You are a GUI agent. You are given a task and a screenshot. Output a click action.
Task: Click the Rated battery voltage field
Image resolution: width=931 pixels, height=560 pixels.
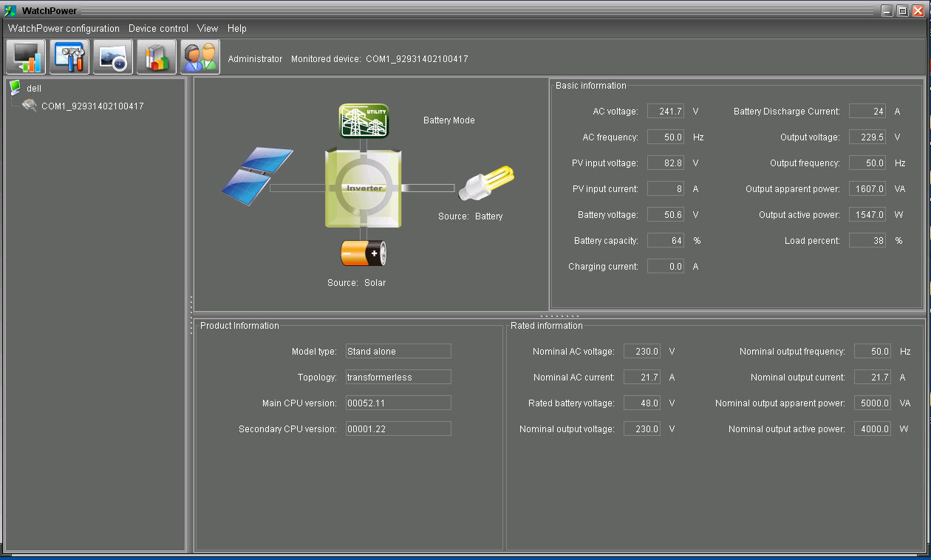[642, 403]
